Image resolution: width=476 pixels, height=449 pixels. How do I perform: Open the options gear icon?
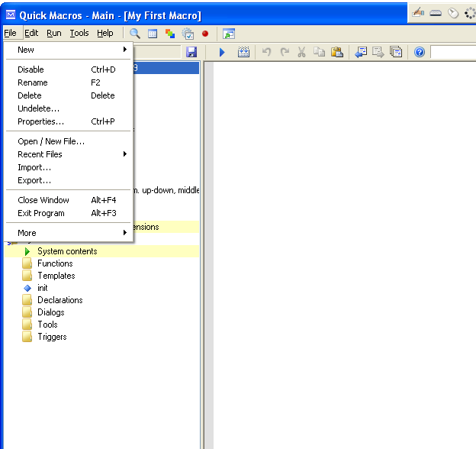pos(188,34)
